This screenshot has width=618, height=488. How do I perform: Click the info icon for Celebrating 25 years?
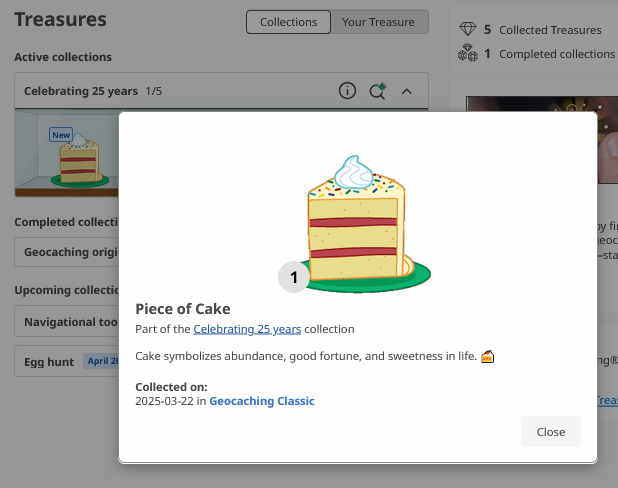tap(347, 91)
